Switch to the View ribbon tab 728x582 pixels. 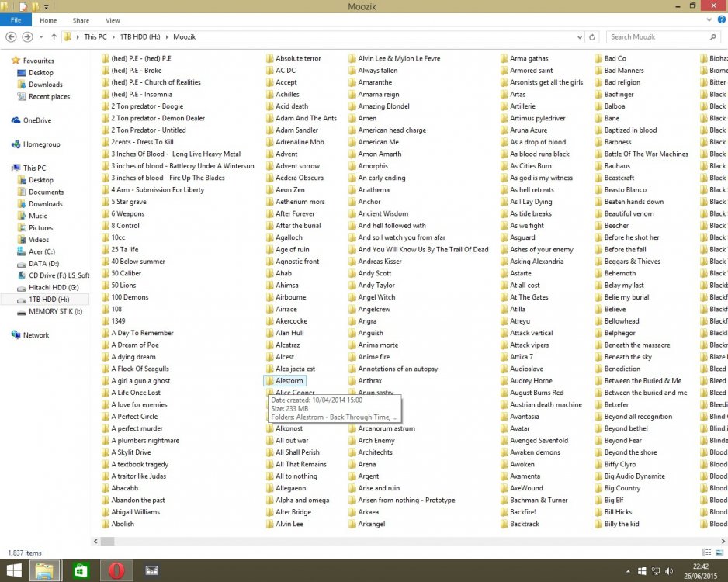coord(113,20)
